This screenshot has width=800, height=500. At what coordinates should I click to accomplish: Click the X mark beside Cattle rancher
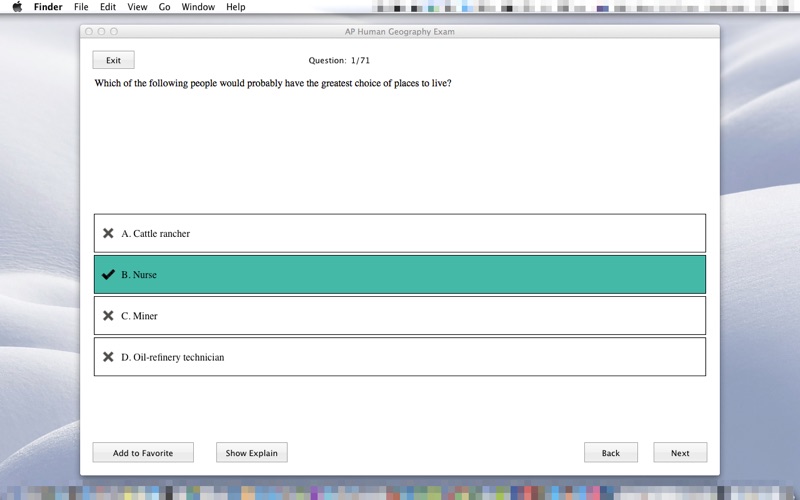click(108, 233)
